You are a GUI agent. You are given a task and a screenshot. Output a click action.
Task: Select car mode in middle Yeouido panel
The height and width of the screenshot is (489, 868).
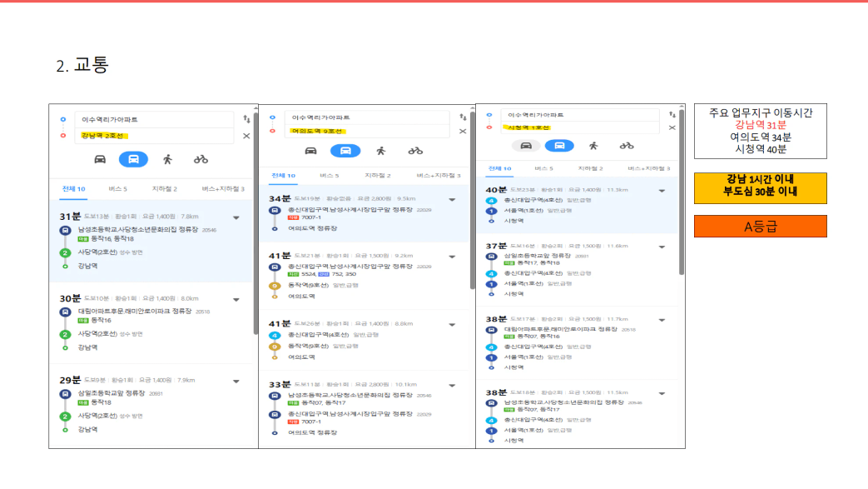(x=310, y=151)
